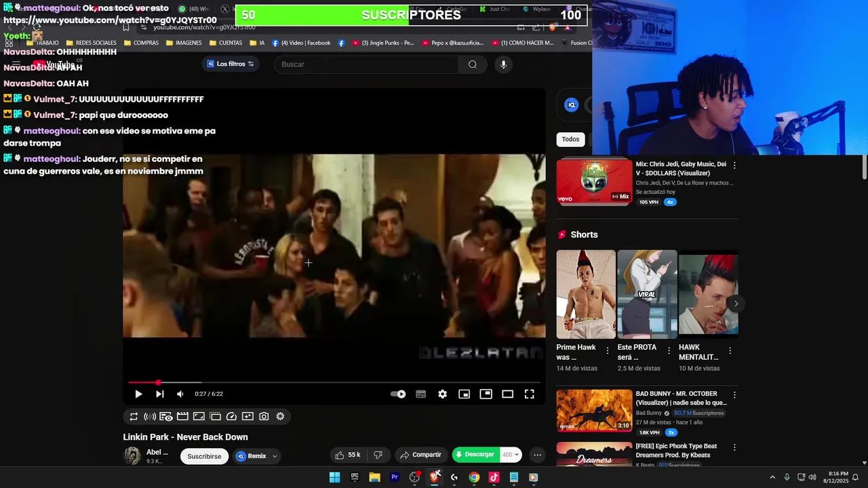
Task: Play the Linkin Park video
Action: (138, 394)
